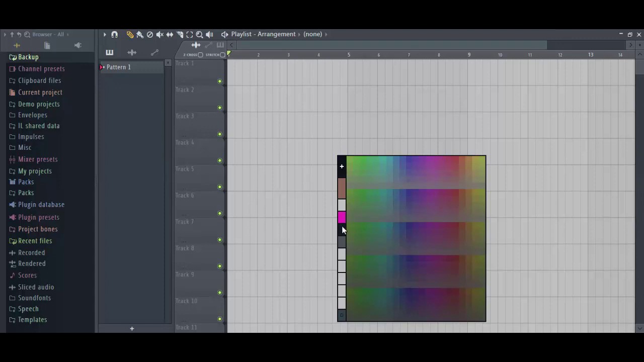Select the Draw pencil tool

(x=130, y=34)
